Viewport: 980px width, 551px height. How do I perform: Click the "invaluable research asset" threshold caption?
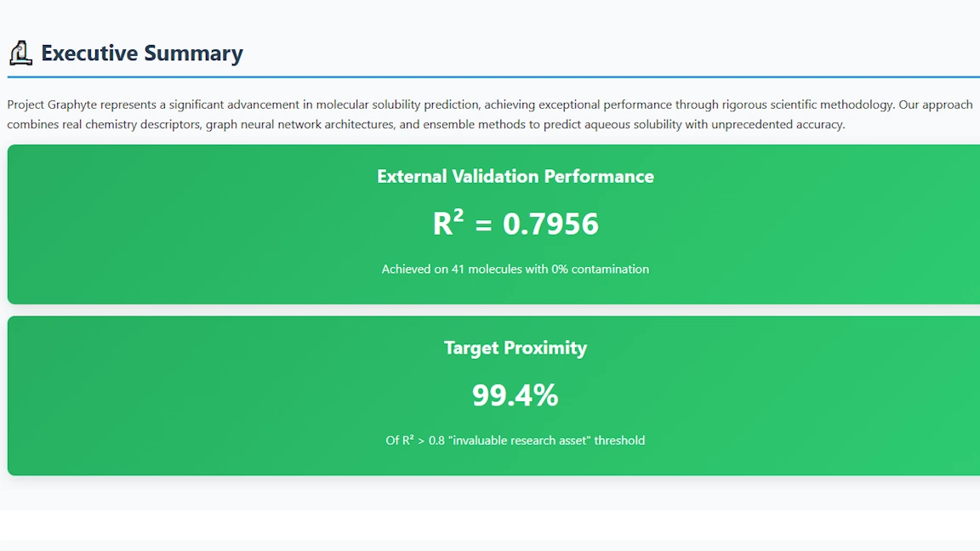(x=528, y=440)
